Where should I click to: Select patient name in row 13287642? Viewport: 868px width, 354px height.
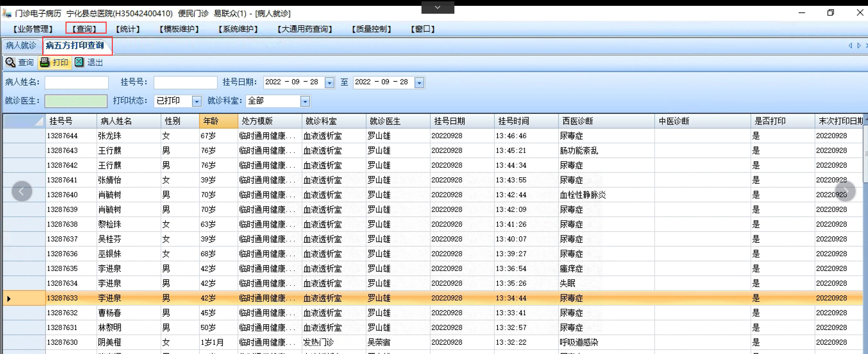110,165
